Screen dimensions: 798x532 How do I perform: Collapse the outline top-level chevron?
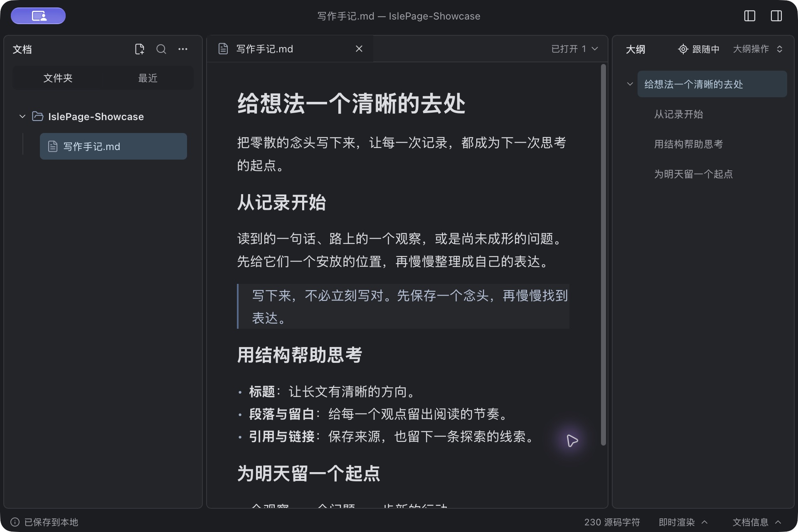click(630, 84)
